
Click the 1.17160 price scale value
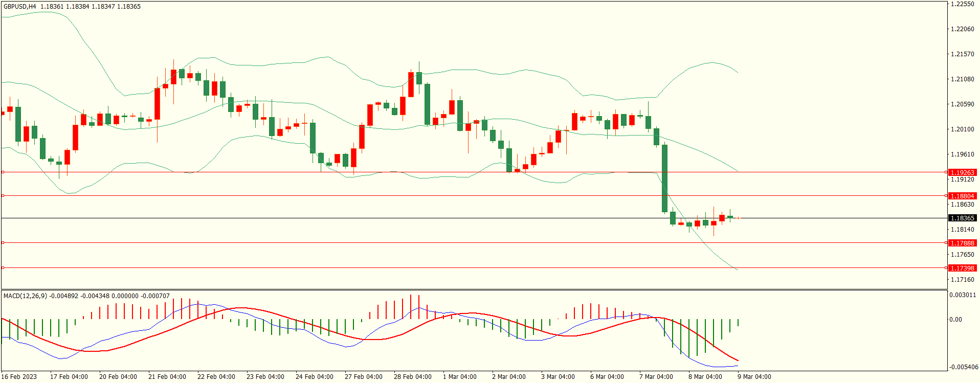962,280
